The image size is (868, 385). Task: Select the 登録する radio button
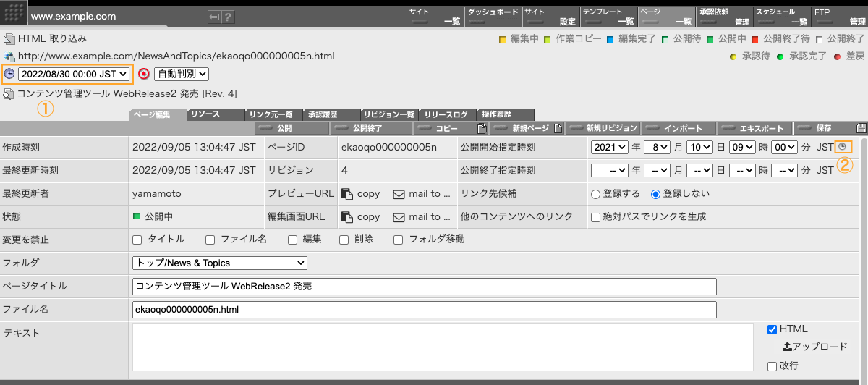pos(596,194)
